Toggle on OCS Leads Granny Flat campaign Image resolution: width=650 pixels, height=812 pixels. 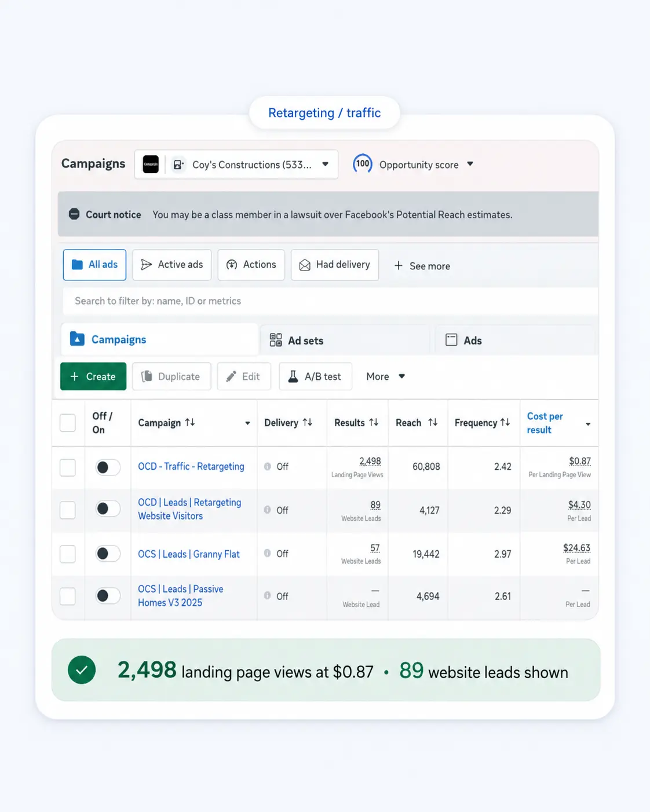108,554
